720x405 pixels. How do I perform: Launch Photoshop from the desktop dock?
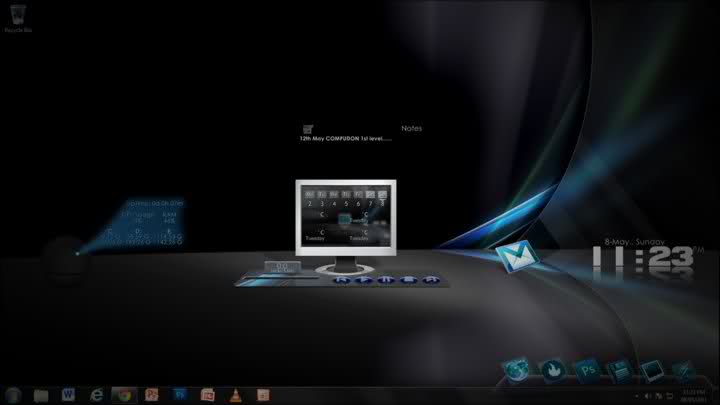[587, 370]
